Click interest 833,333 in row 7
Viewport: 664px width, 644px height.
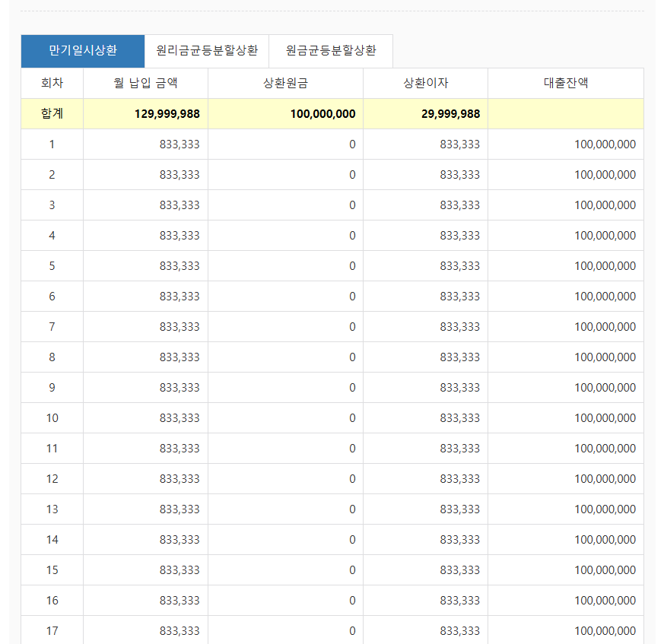(x=460, y=327)
